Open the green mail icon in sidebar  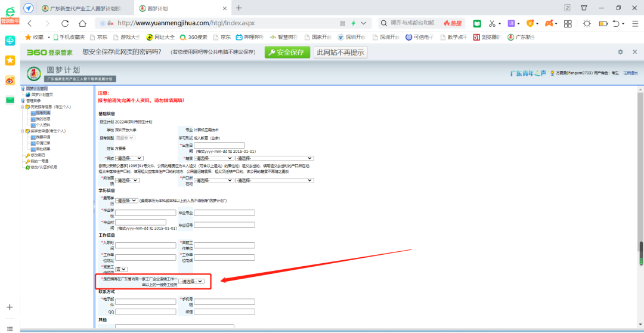[10, 100]
